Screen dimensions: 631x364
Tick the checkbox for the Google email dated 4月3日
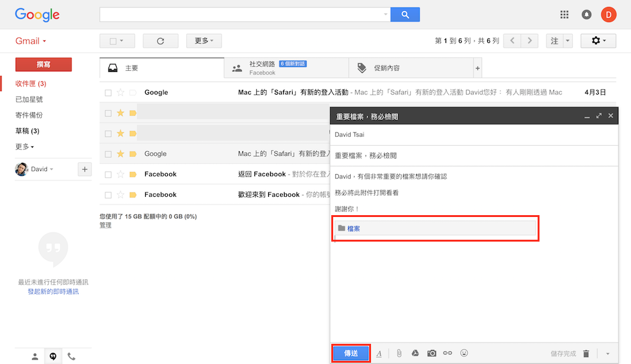coord(109,93)
